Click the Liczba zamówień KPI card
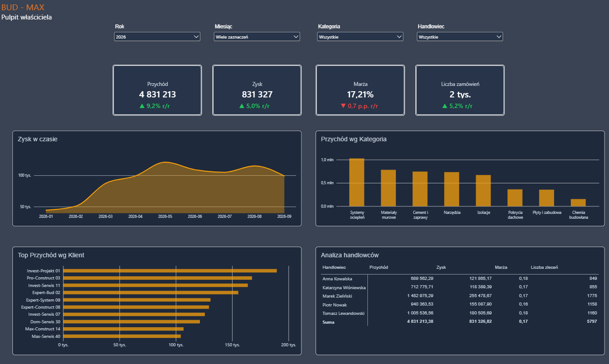Viewport: 609px width, 364px height. pyautogui.click(x=460, y=90)
